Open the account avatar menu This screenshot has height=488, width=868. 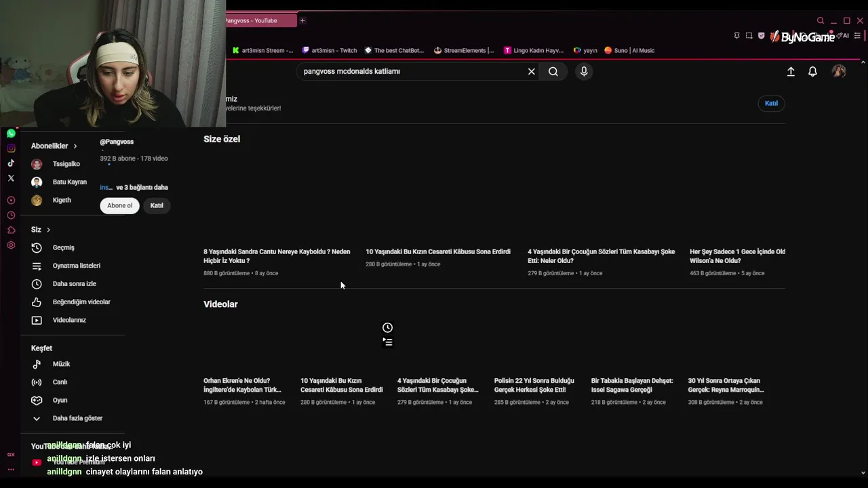click(x=839, y=71)
